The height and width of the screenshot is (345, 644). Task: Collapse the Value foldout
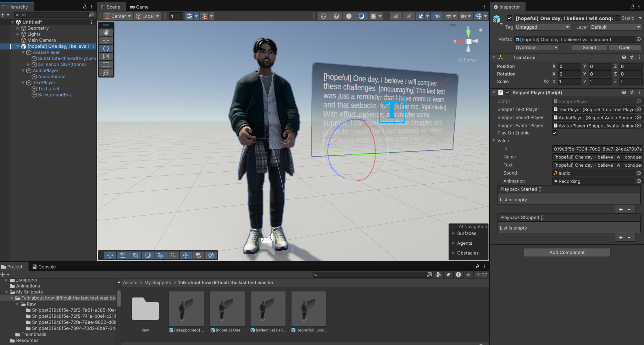[x=494, y=141]
